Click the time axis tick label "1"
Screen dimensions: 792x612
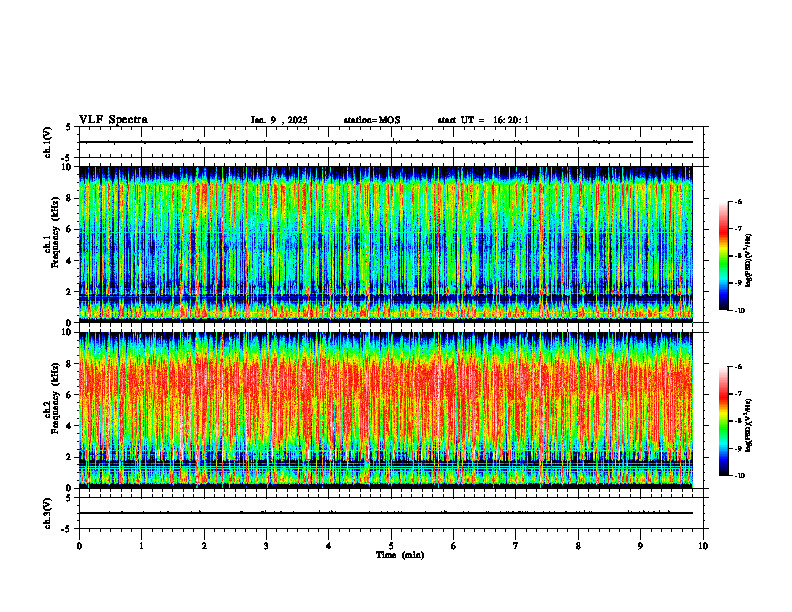[x=141, y=546]
